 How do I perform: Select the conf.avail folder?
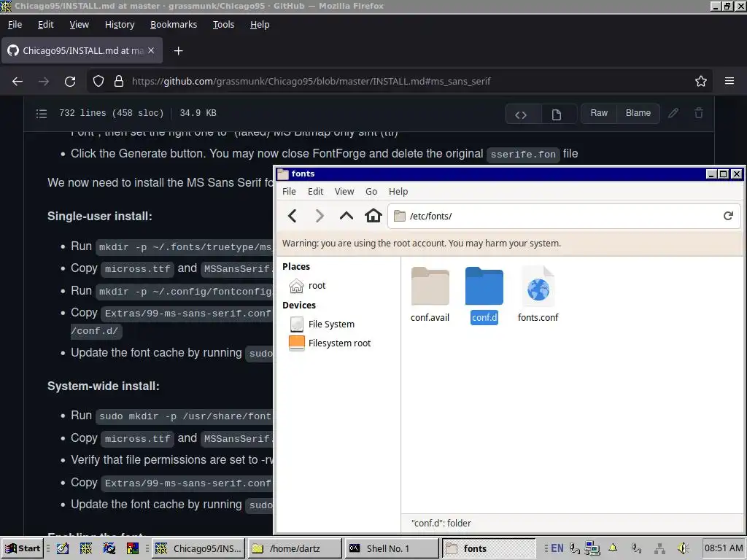430,295
